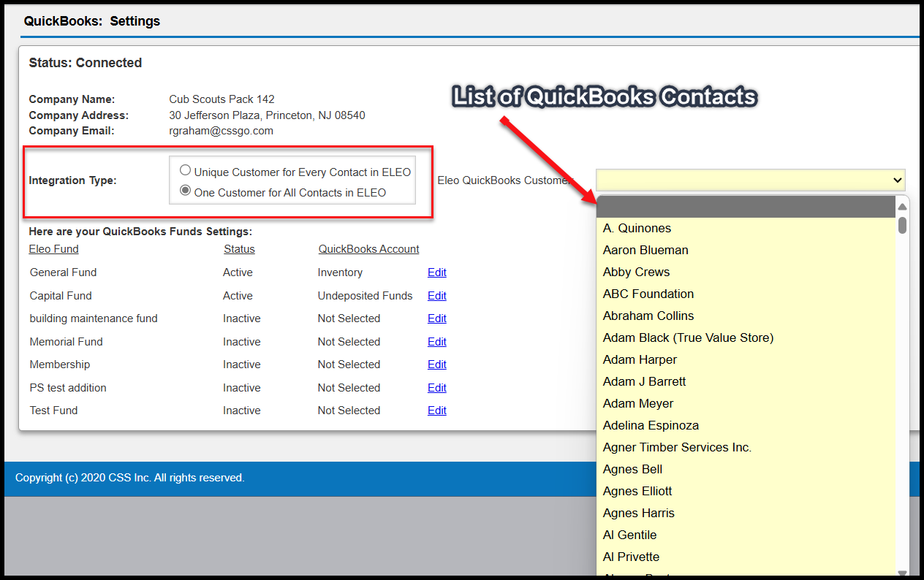Image resolution: width=924 pixels, height=580 pixels.
Task: Click the Memorial Fund row name
Action: click(x=66, y=342)
